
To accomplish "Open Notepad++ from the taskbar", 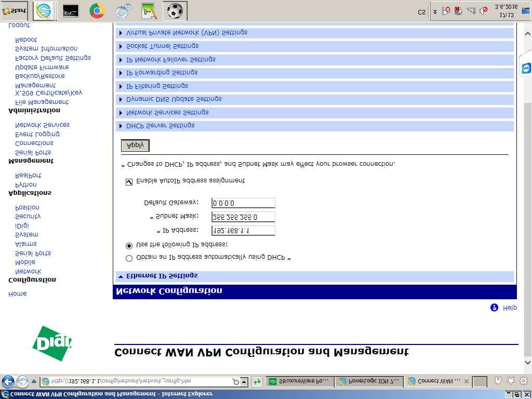I will tap(149, 11).
